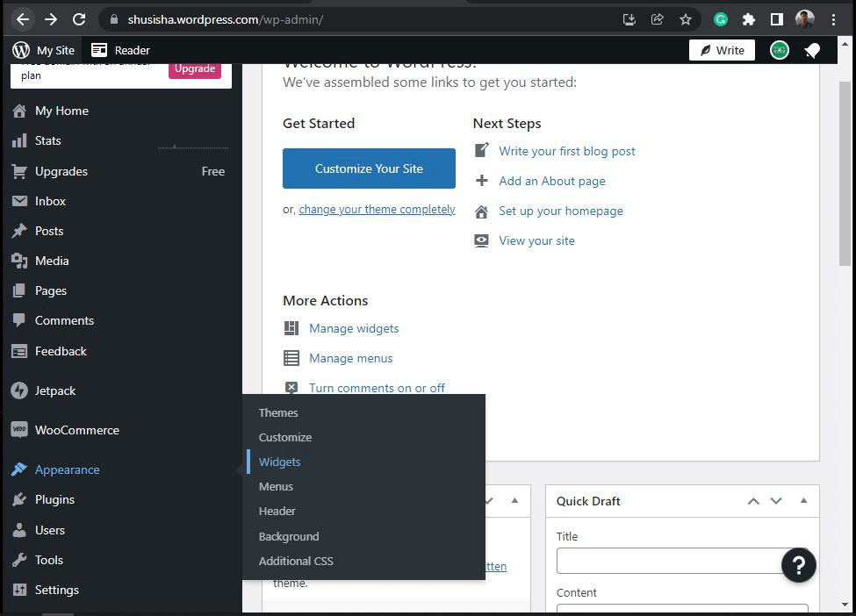The width and height of the screenshot is (856, 616).
Task: Open help using the question mark bubble
Action: [x=798, y=565]
